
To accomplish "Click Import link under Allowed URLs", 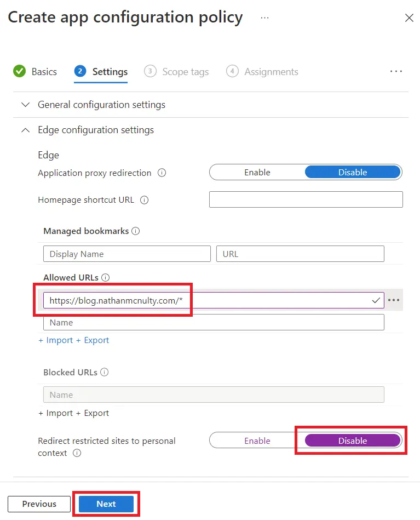I will (x=56, y=340).
